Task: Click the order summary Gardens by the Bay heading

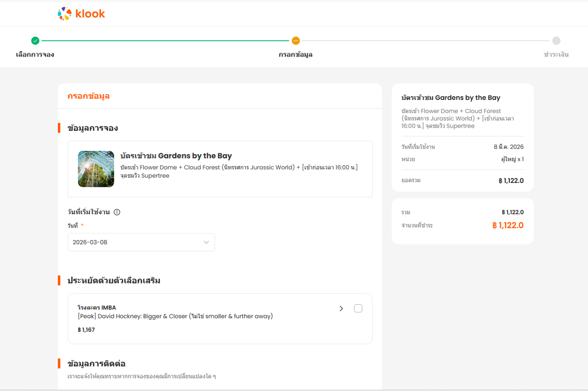Action: click(x=451, y=98)
